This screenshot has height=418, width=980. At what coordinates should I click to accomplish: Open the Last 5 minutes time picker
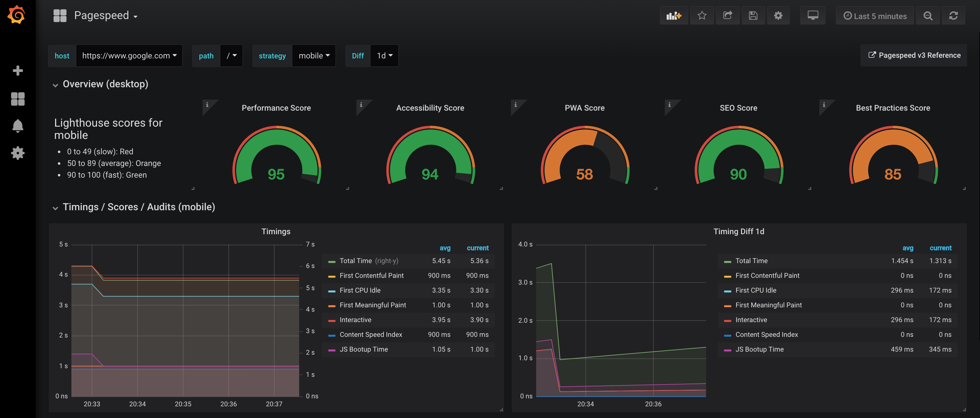click(875, 16)
